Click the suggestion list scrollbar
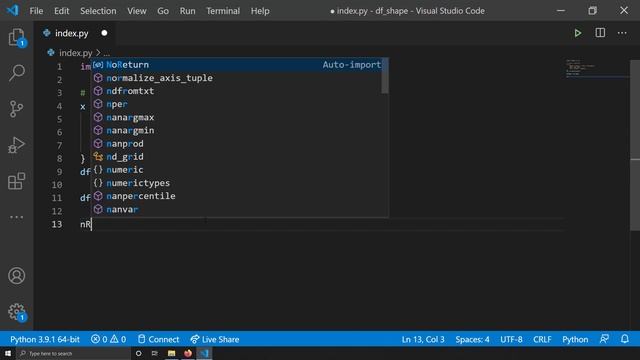This screenshot has height=360, width=640. [385, 76]
